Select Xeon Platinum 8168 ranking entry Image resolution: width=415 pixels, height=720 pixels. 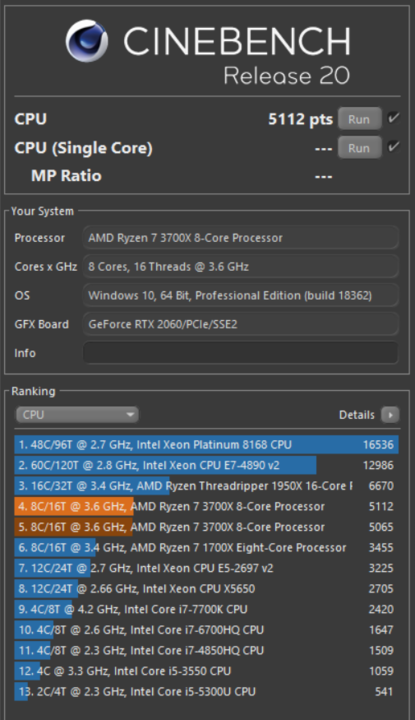pyautogui.click(x=206, y=444)
